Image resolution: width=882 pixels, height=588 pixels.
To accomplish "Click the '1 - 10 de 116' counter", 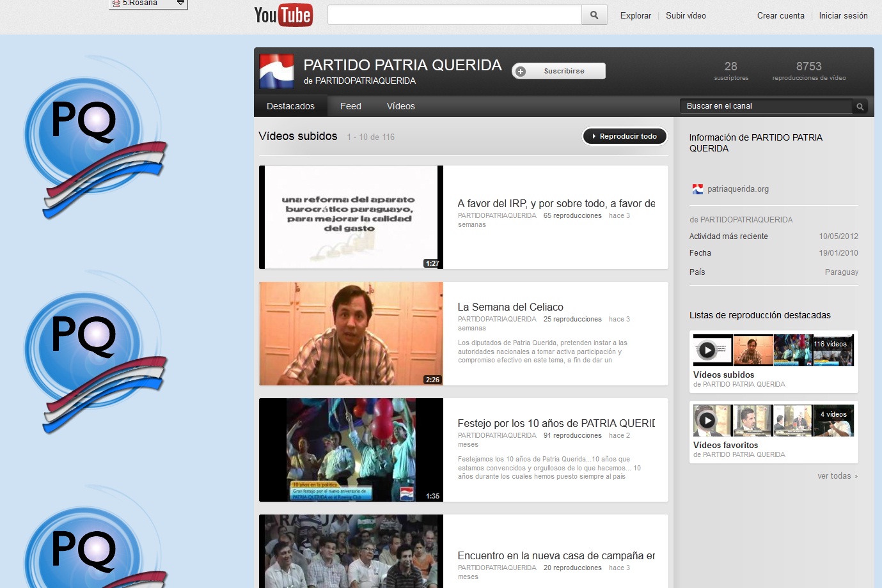I will coord(371,137).
